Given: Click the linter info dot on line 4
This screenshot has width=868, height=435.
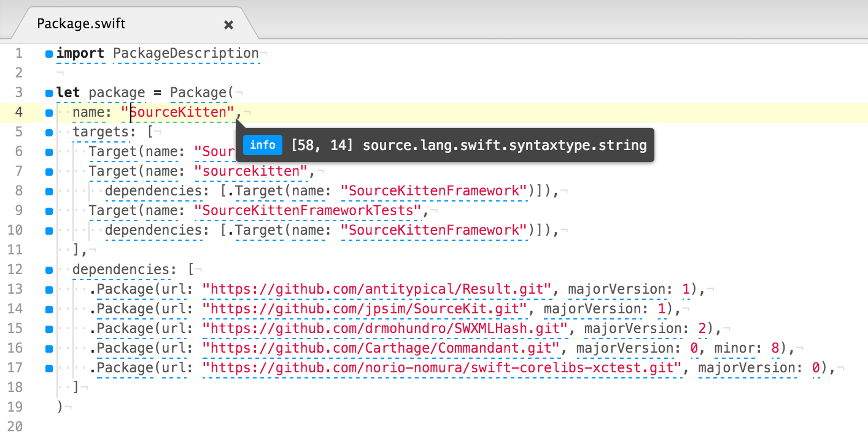Looking at the screenshot, I should click(x=48, y=113).
